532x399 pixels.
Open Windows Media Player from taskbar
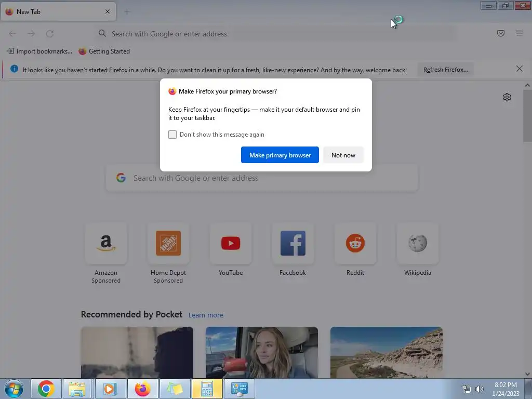(110, 389)
